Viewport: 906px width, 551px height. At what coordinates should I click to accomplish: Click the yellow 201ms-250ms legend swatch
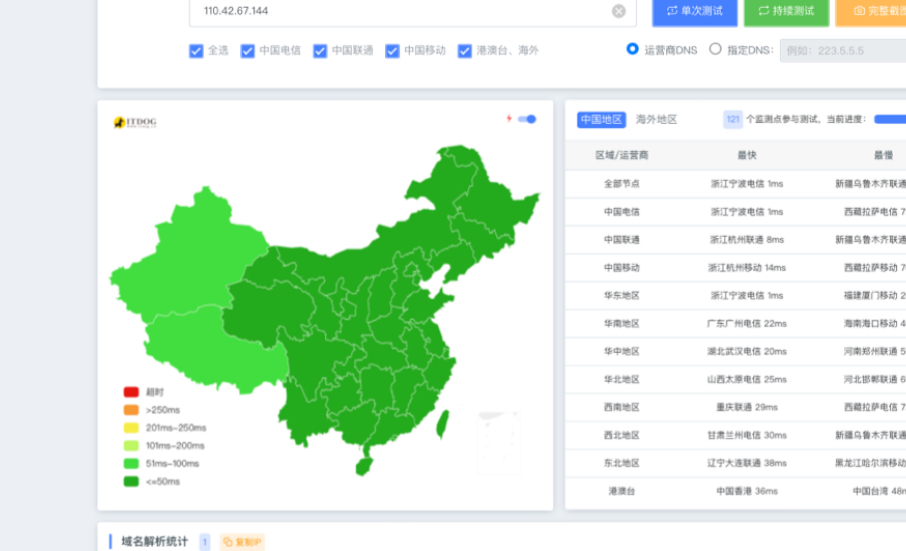(x=131, y=428)
